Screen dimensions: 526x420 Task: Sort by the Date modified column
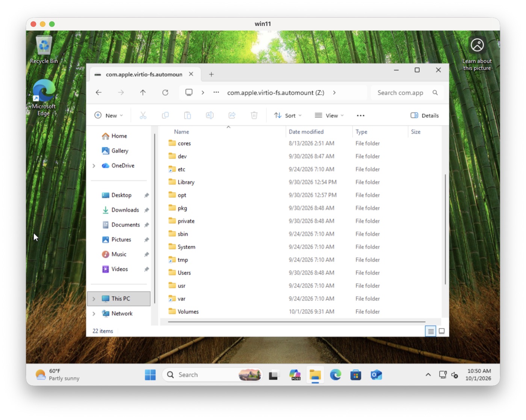point(319,132)
